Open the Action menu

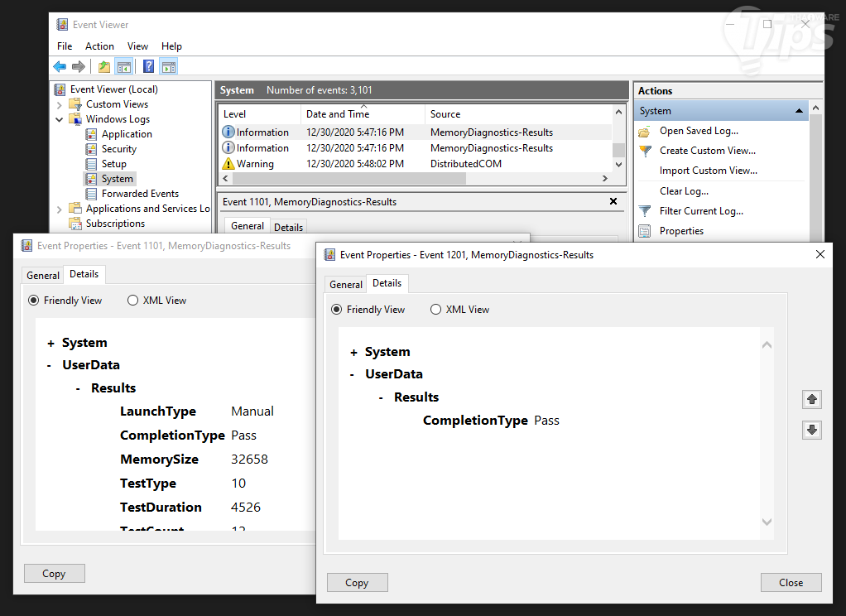tap(99, 46)
